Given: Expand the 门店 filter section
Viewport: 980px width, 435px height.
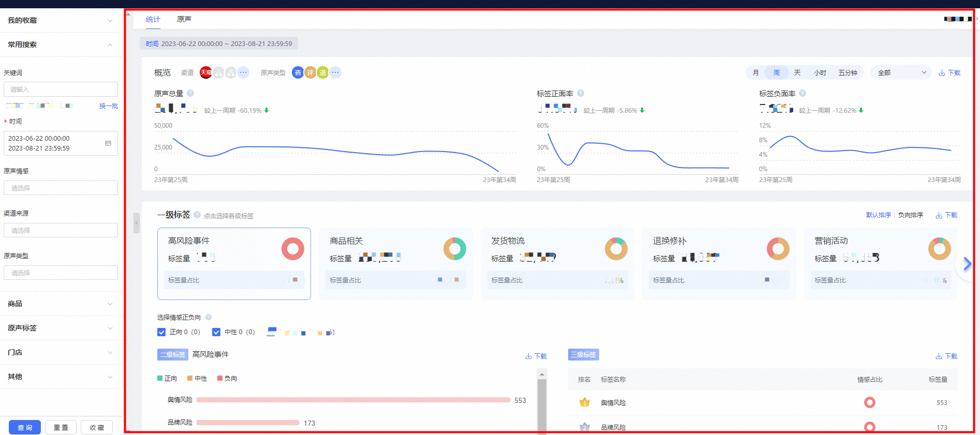Looking at the screenshot, I should tap(61, 352).
